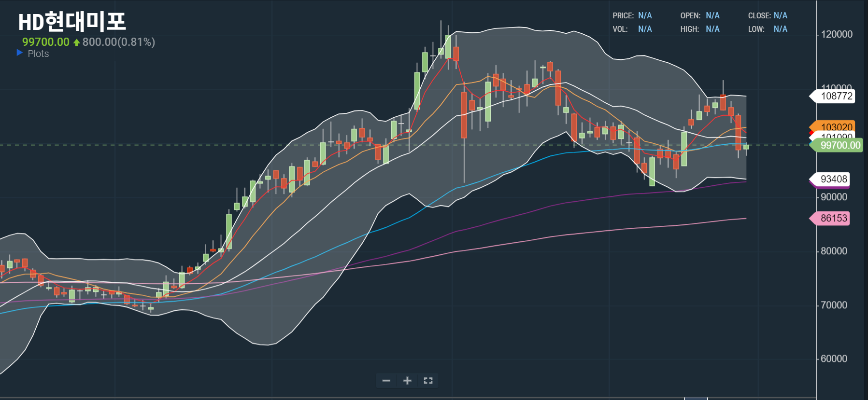Zoom out the chart with minus button
Image resolution: width=868 pixels, height=400 pixels.
386,381
